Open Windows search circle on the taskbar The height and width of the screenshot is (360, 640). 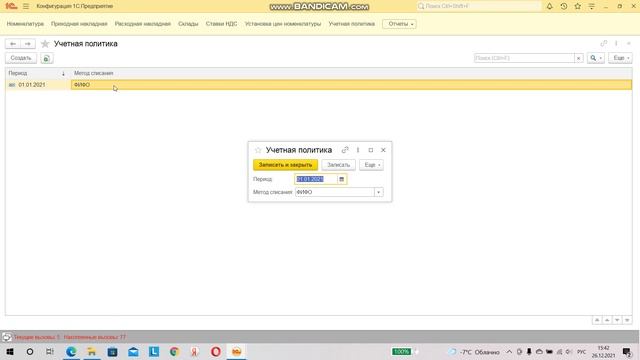[x=30, y=351]
